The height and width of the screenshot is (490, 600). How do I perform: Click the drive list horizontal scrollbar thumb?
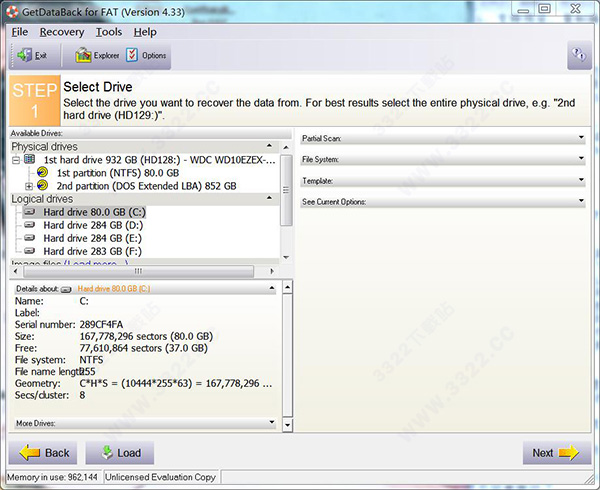[139, 271]
